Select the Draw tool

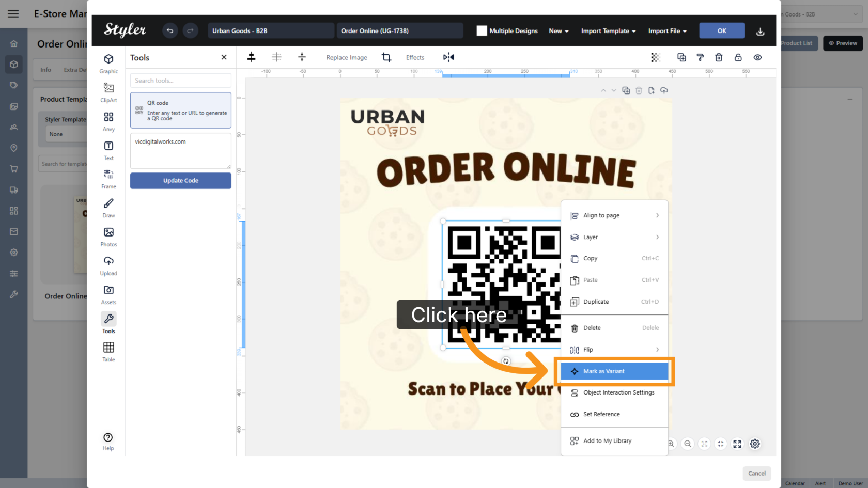109,208
